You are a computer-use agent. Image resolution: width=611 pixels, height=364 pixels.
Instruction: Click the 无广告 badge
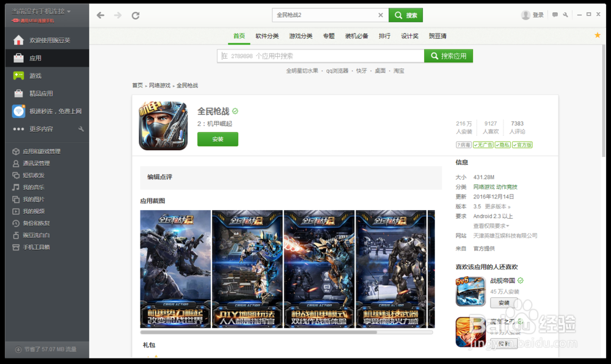coord(483,145)
